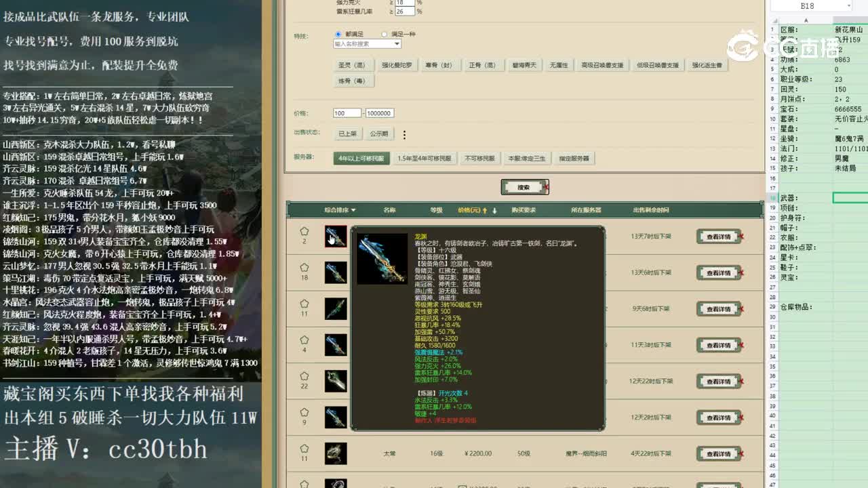Click 查看详情 on the 太常 listing
Screen dimensions: 868x488
[718, 453]
